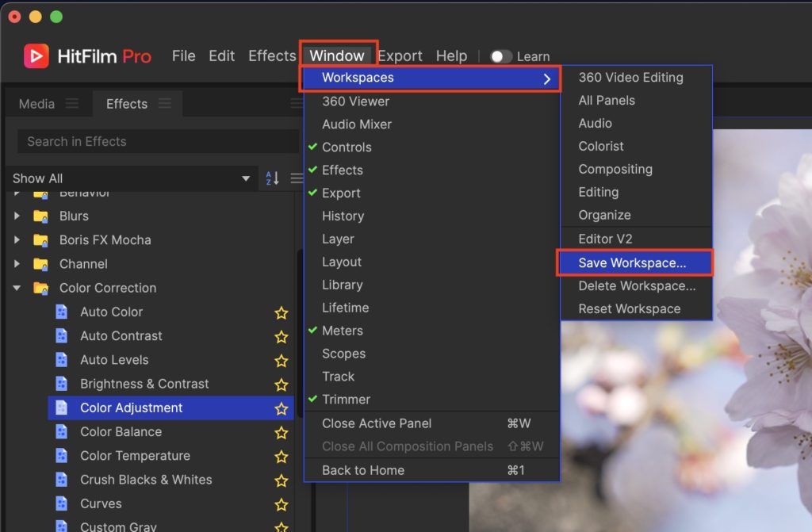The height and width of the screenshot is (532, 812).
Task: Open the Window menu
Action: [x=337, y=55]
